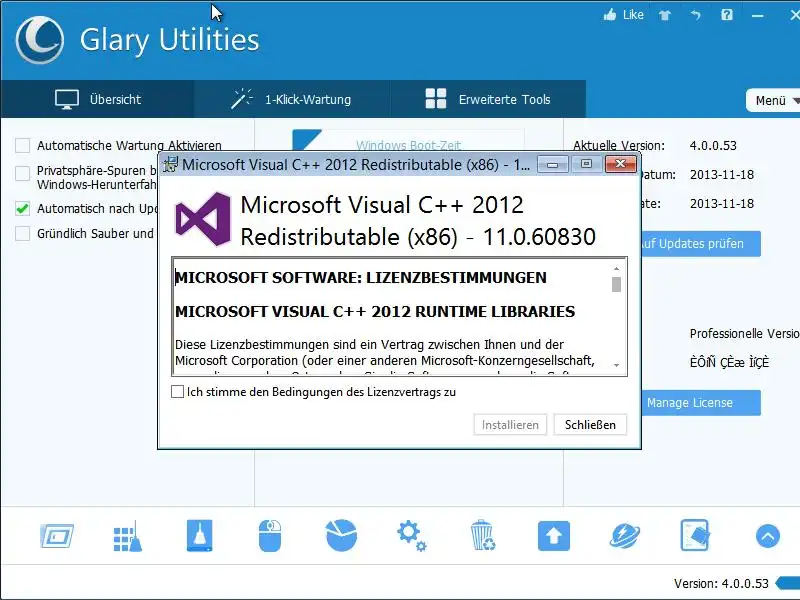Click the Professionelle Version label
The width and height of the screenshot is (800, 600).
click(744, 334)
